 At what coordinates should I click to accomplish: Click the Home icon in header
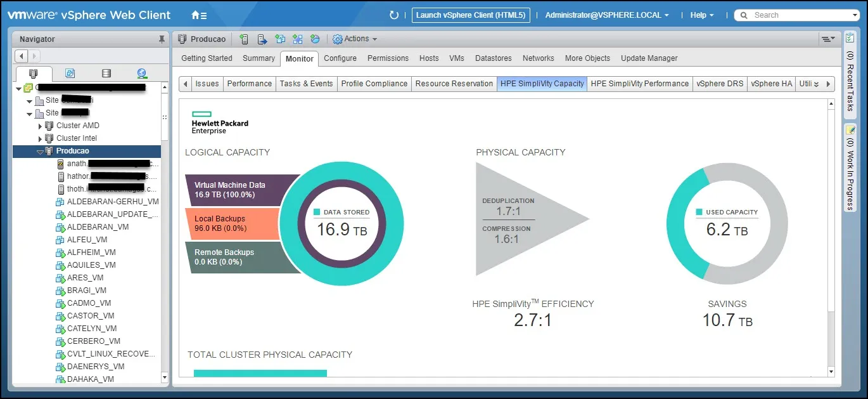pos(198,15)
